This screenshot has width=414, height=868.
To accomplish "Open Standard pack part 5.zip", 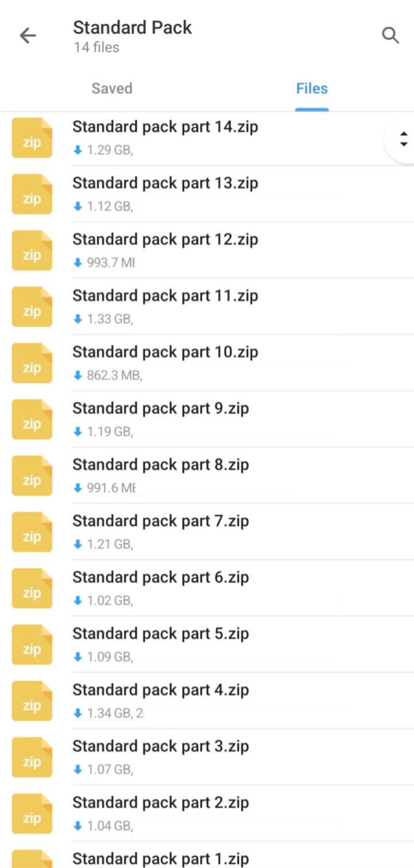I will pyautogui.click(x=160, y=634).
